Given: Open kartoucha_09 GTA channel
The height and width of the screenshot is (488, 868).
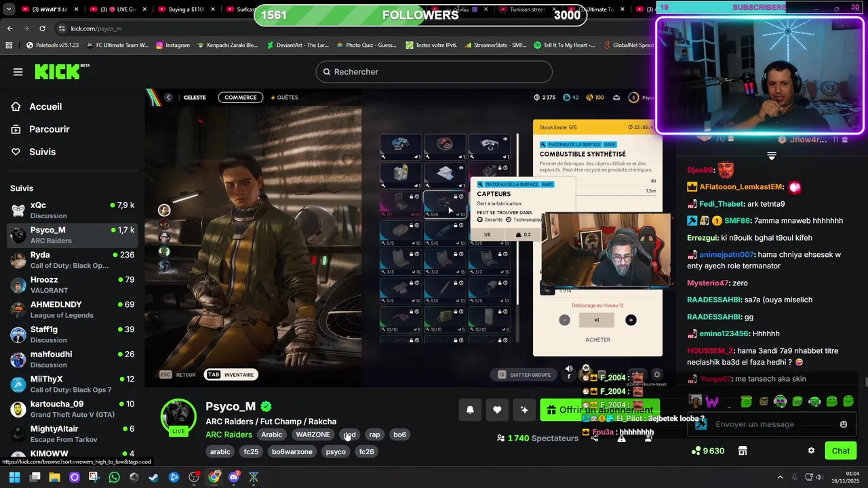Looking at the screenshot, I should [x=72, y=409].
